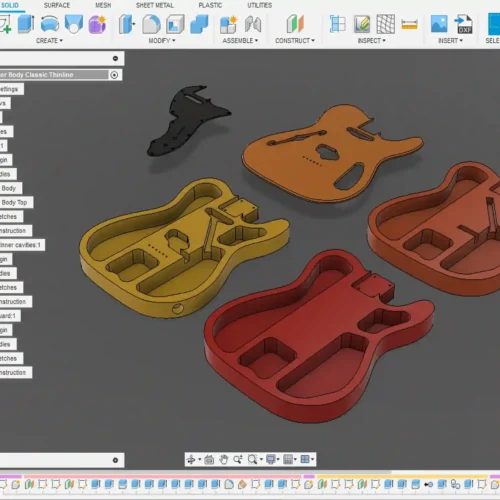Screen dimensions: 500x500
Task: Expand the Display Settings dropdown arrow
Action: [x=278, y=460]
